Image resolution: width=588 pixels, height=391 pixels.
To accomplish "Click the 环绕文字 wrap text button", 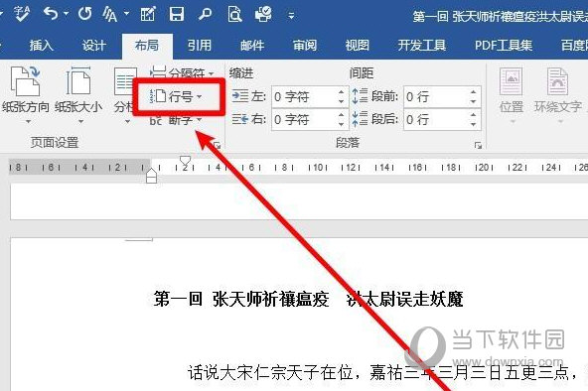I will [558, 95].
